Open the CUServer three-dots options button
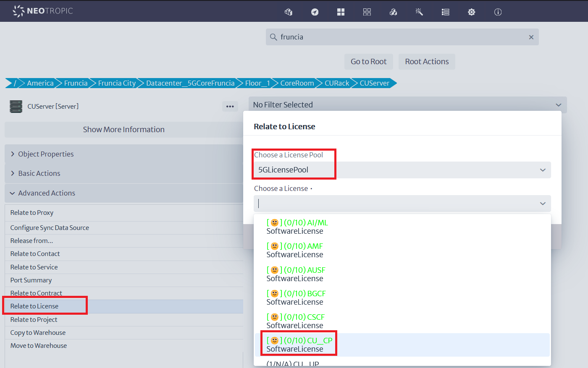 230,107
